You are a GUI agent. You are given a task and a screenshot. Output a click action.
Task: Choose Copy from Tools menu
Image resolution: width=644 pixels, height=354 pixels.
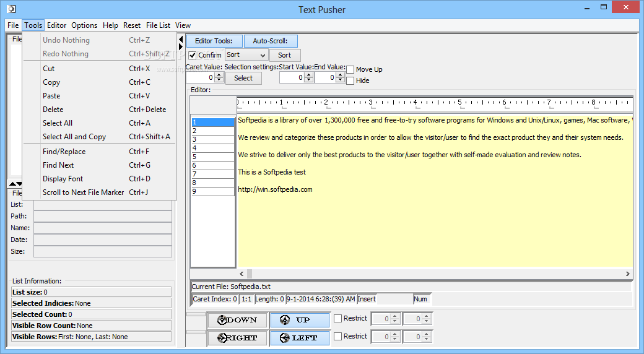point(100,82)
